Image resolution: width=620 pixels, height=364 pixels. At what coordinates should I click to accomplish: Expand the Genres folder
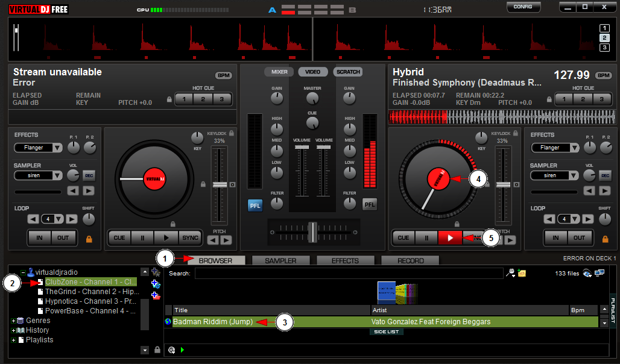coord(13,321)
